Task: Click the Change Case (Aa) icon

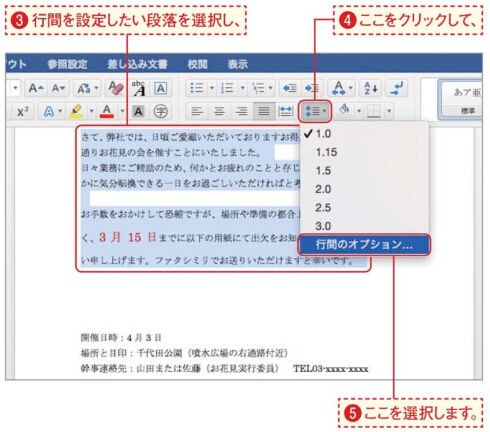Action: coord(84,88)
